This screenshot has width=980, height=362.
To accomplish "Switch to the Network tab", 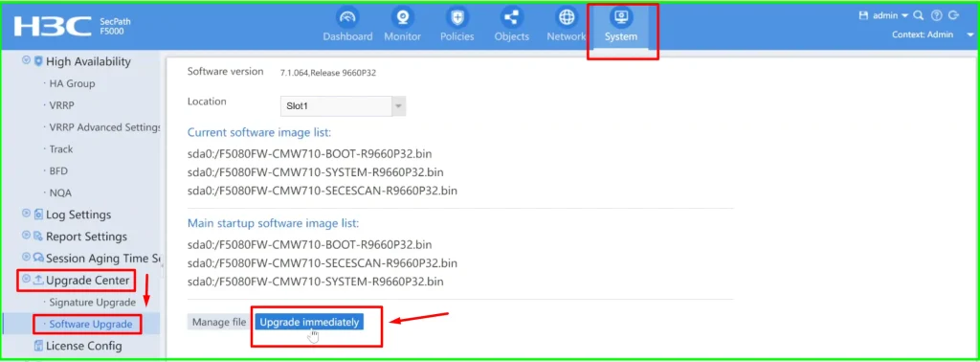I will 567,25.
